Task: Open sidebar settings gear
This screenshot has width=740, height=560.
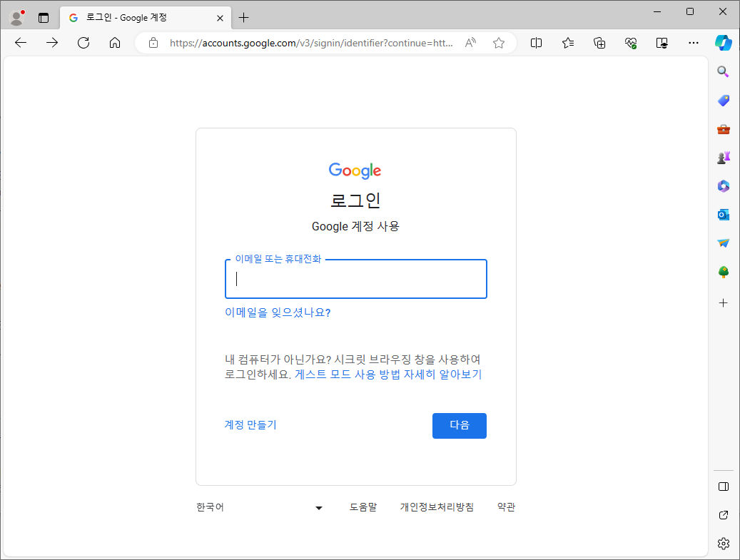Action: 723,544
